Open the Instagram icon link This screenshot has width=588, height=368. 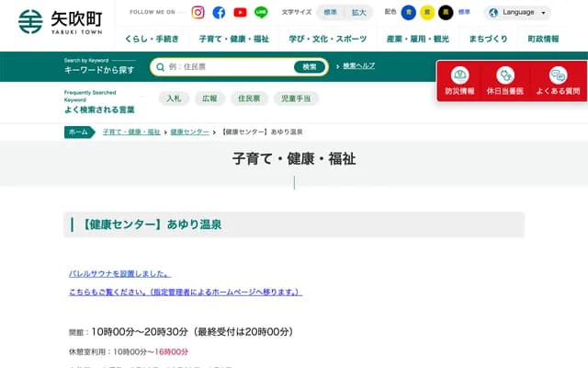pyautogui.click(x=198, y=13)
